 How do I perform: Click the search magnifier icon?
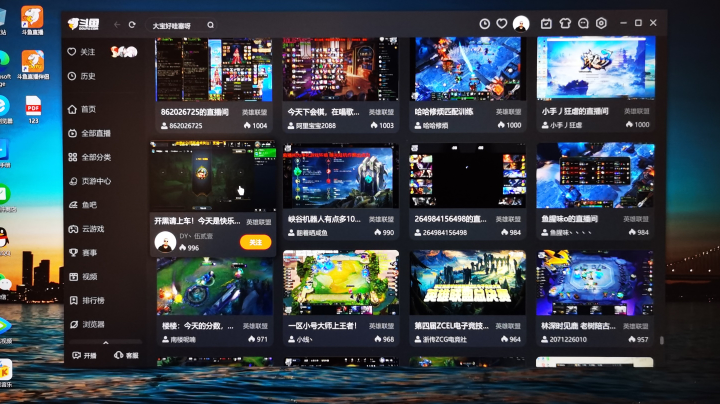210,25
